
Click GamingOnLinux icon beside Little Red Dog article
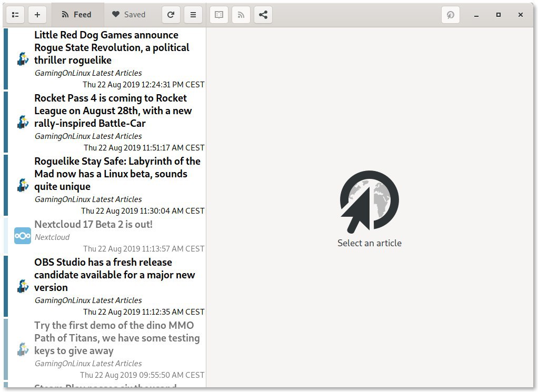(x=23, y=59)
